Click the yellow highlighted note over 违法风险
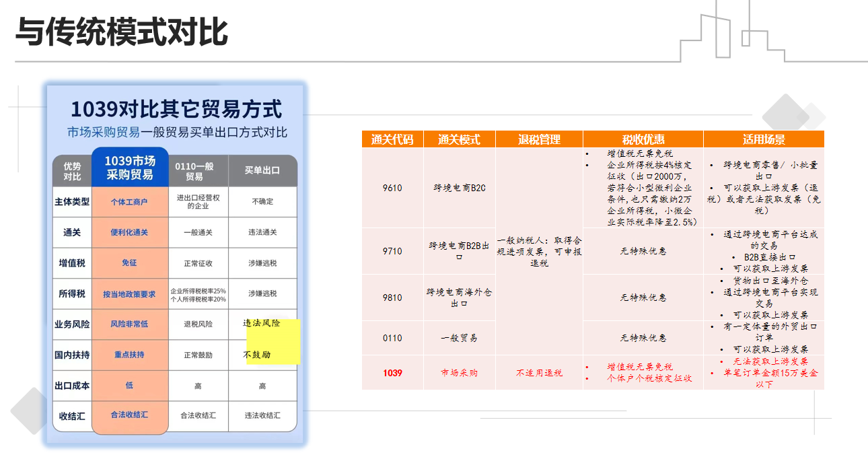This screenshot has height=455, width=868. [x=273, y=341]
